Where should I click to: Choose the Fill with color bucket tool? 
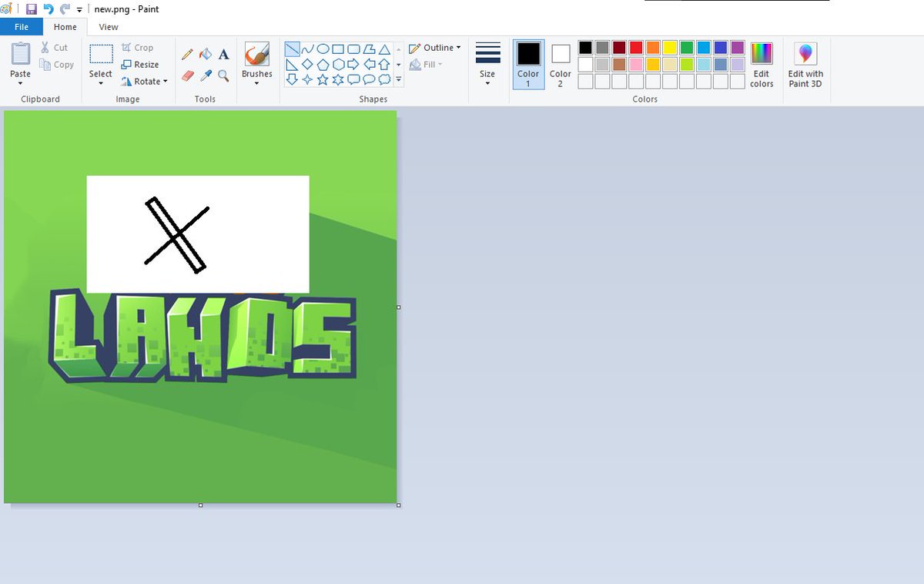[206, 55]
